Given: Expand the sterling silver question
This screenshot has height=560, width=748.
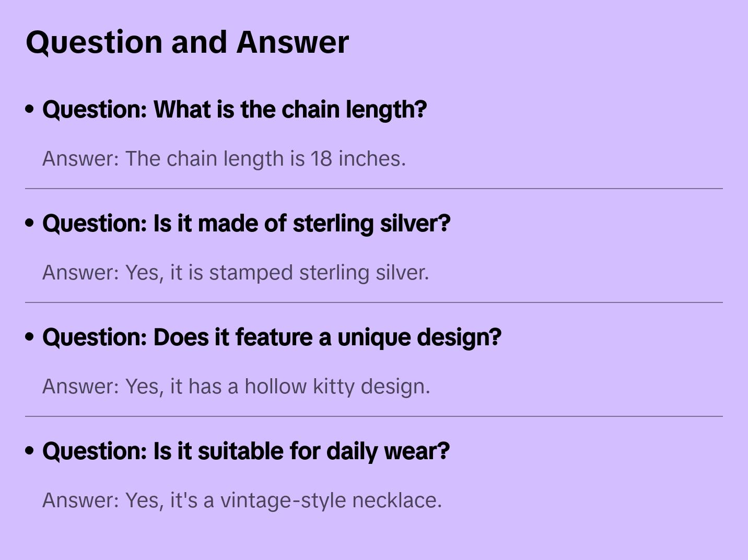Looking at the screenshot, I should tap(246, 224).
